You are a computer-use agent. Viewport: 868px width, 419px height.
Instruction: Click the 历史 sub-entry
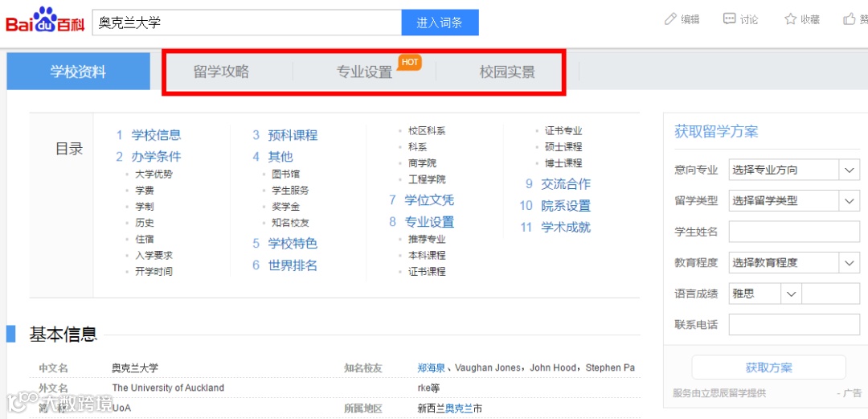pyautogui.click(x=145, y=223)
